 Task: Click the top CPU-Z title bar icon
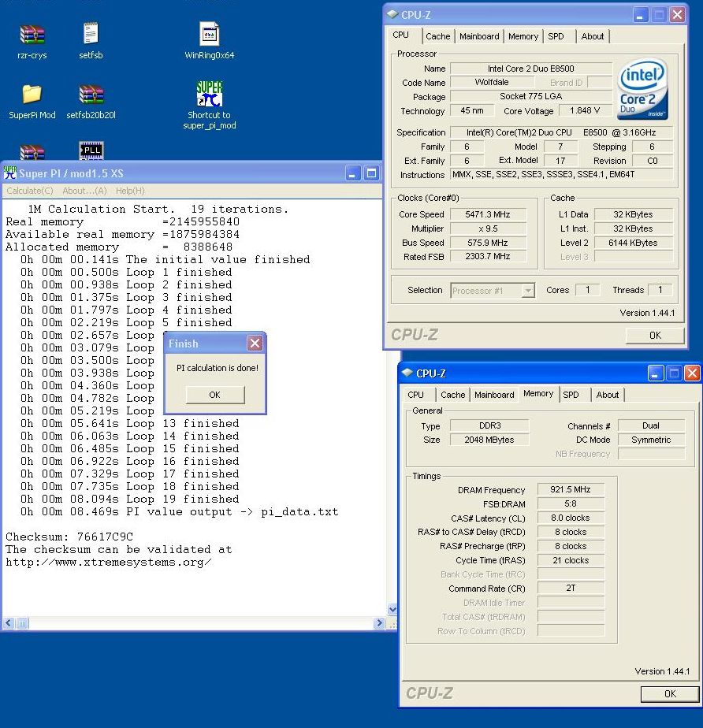pyautogui.click(x=392, y=14)
